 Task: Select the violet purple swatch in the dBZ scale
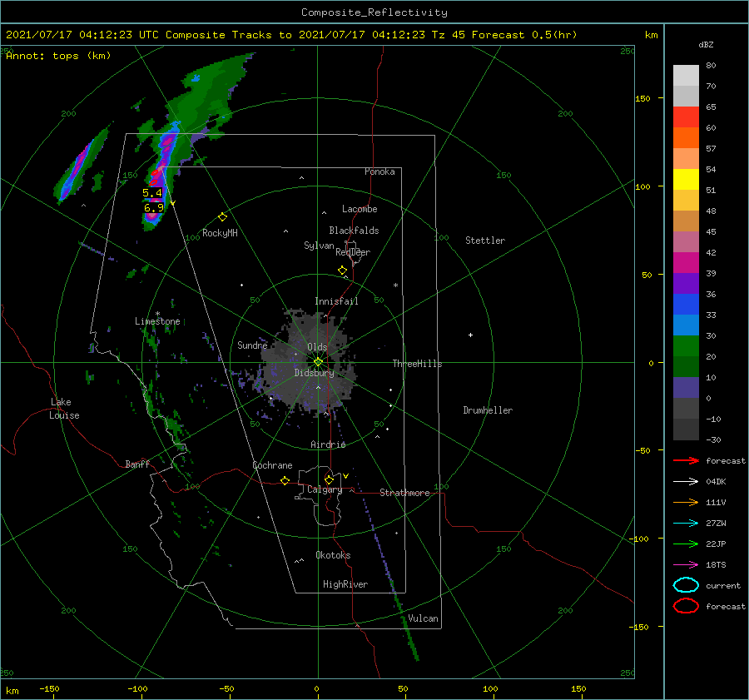(686, 284)
